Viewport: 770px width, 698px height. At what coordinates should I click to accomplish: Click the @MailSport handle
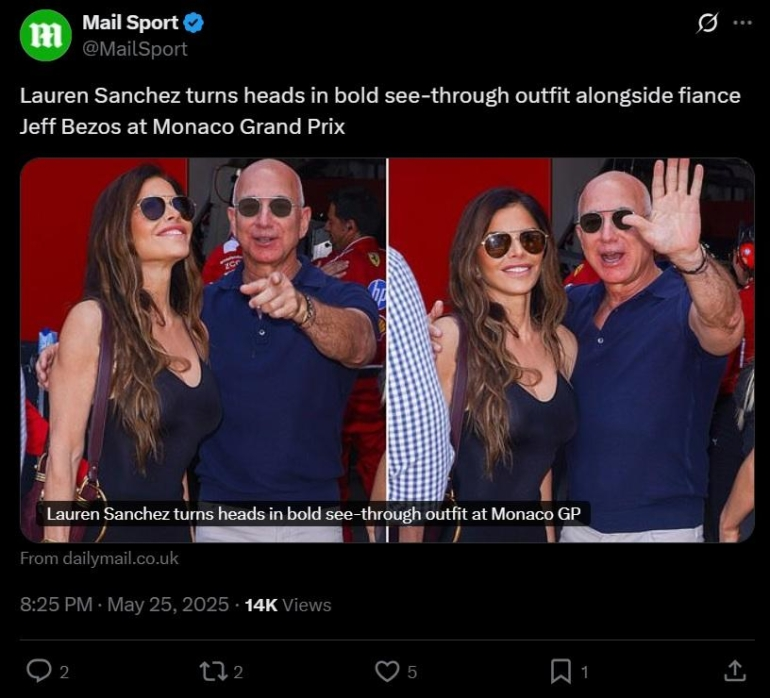pyautogui.click(x=135, y=48)
